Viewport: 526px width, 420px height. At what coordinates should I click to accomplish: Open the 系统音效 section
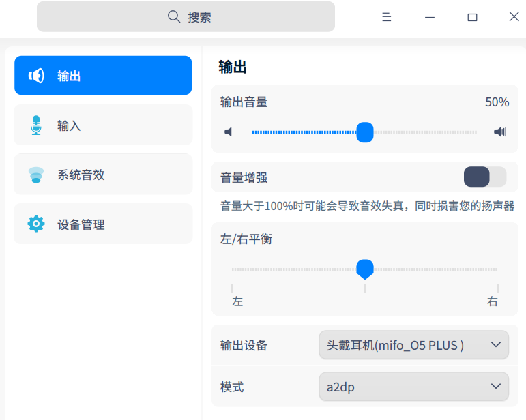(x=103, y=175)
